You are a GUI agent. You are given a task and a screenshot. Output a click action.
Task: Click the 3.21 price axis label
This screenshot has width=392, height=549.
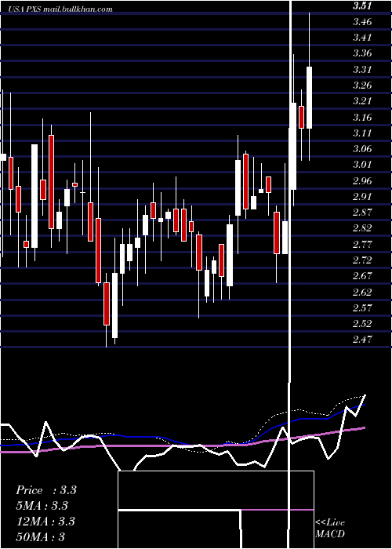(362, 101)
